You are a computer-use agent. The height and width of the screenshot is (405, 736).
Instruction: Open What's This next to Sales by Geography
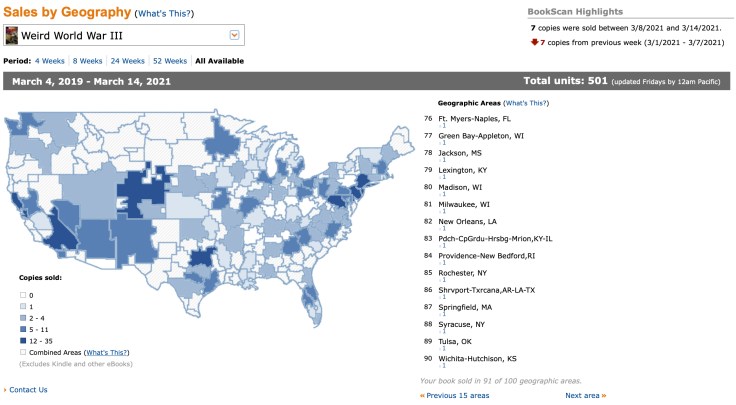(164, 14)
